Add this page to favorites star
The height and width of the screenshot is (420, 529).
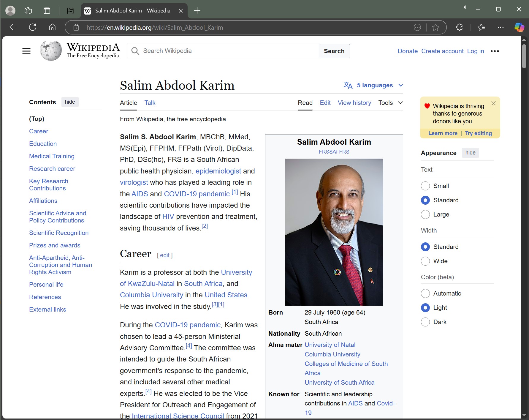coord(436,27)
